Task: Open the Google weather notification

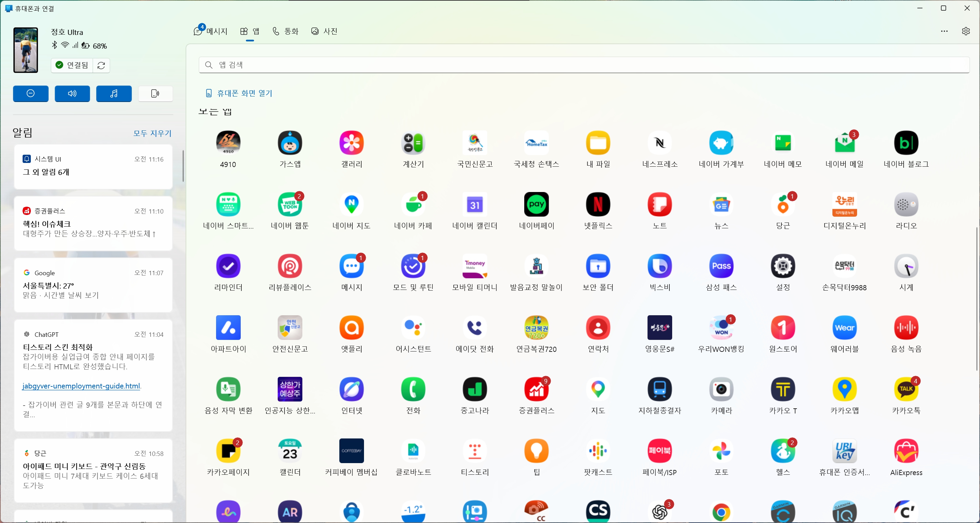Action: coord(93,284)
